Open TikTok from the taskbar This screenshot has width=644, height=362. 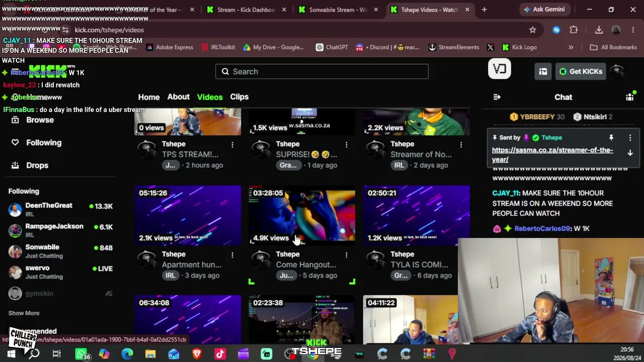[x=220, y=354]
